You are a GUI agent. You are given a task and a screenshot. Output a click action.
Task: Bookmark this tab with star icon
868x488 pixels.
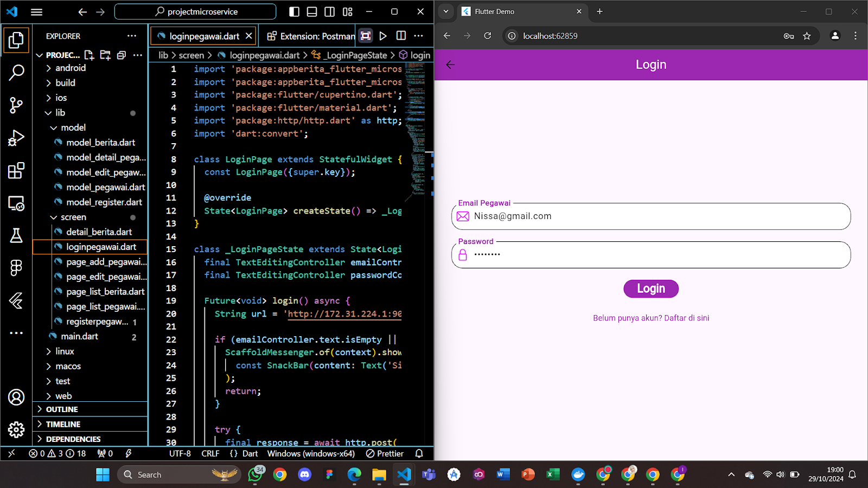click(x=807, y=36)
